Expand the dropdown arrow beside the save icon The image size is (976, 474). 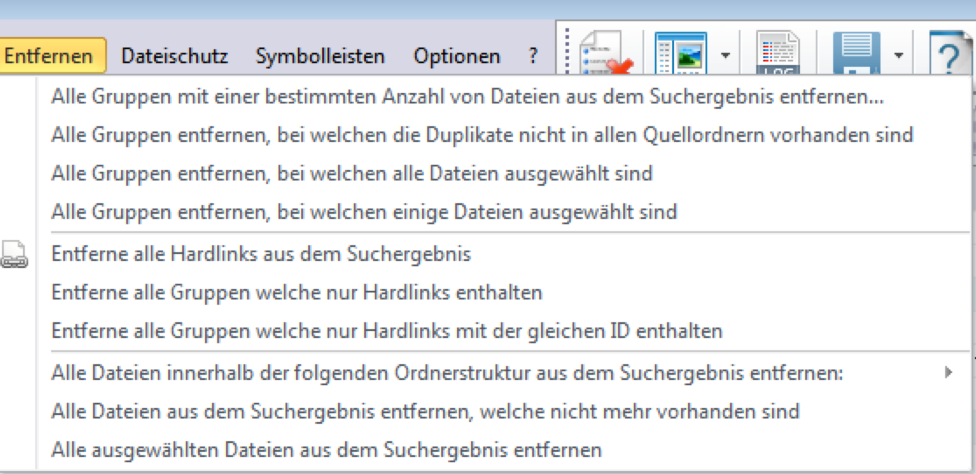click(x=898, y=56)
